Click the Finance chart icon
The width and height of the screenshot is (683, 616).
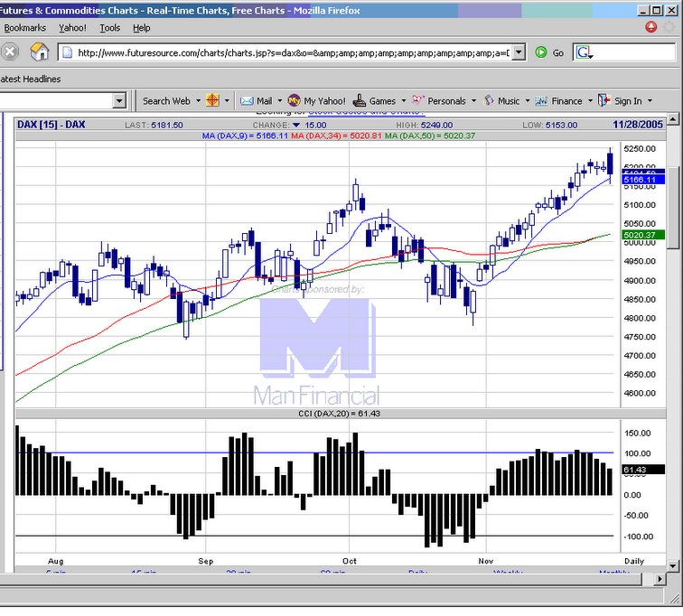pos(541,101)
